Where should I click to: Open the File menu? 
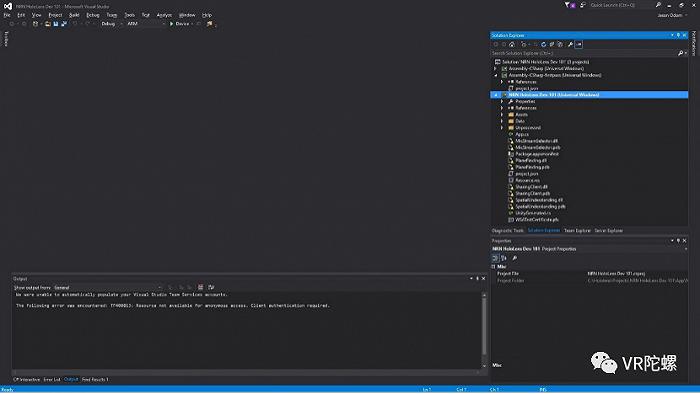pos(7,15)
